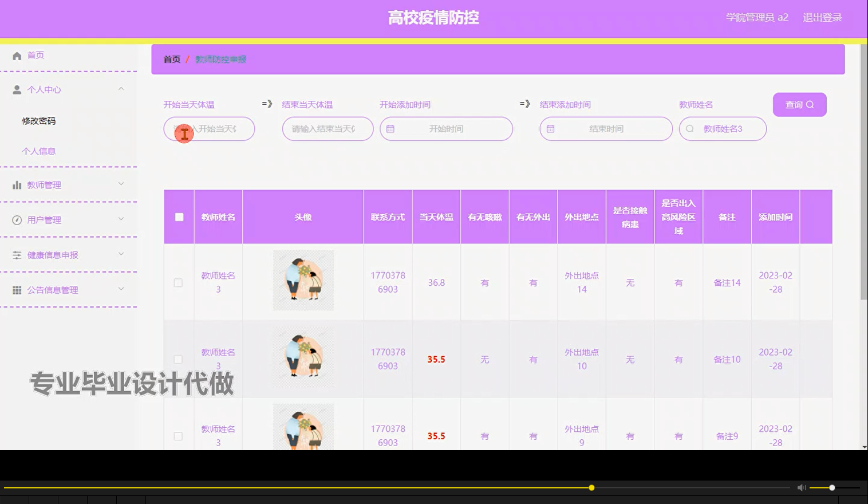
Task: Check the row with 备注9
Action: pyautogui.click(x=178, y=436)
